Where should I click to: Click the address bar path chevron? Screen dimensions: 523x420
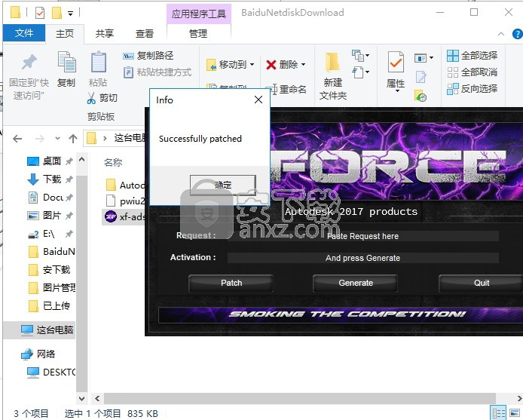point(105,138)
